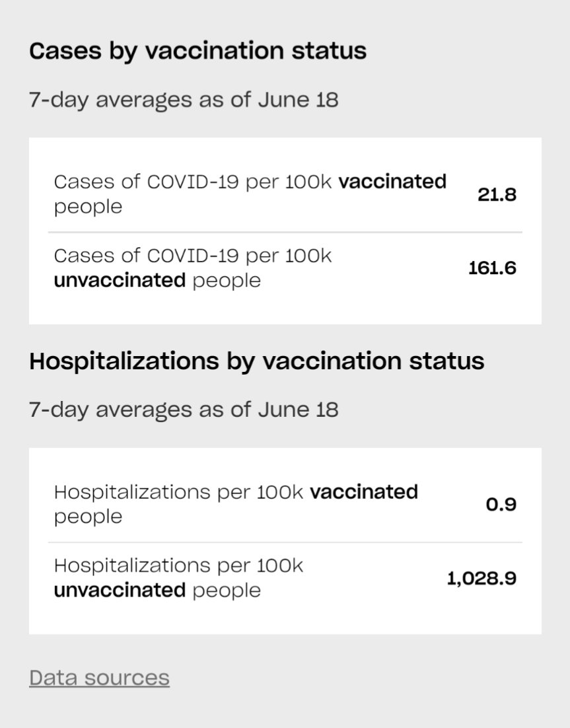Viewport: 570px width, 728px height.
Task: Click the 0.9 vaccinated hospitalizations value
Action: 501,505
